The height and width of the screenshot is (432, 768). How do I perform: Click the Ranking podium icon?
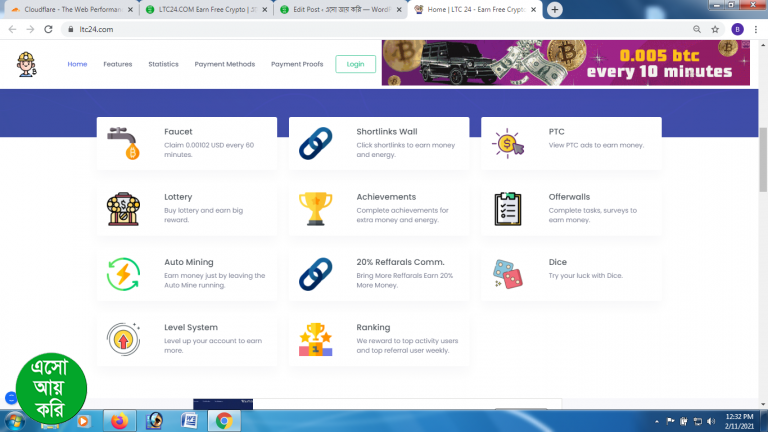click(316, 340)
